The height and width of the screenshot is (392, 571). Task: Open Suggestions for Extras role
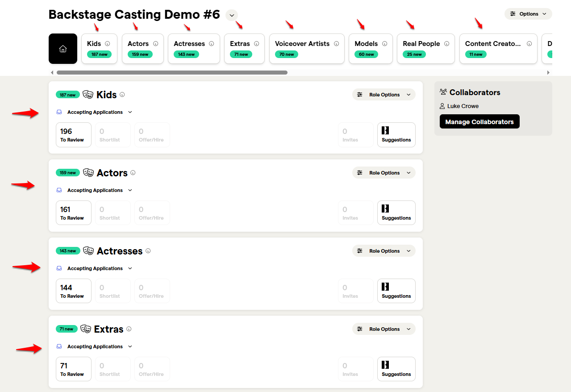click(396, 369)
